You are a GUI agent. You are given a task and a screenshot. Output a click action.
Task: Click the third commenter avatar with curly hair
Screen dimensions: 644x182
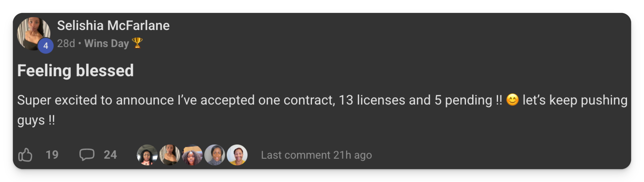tap(192, 155)
